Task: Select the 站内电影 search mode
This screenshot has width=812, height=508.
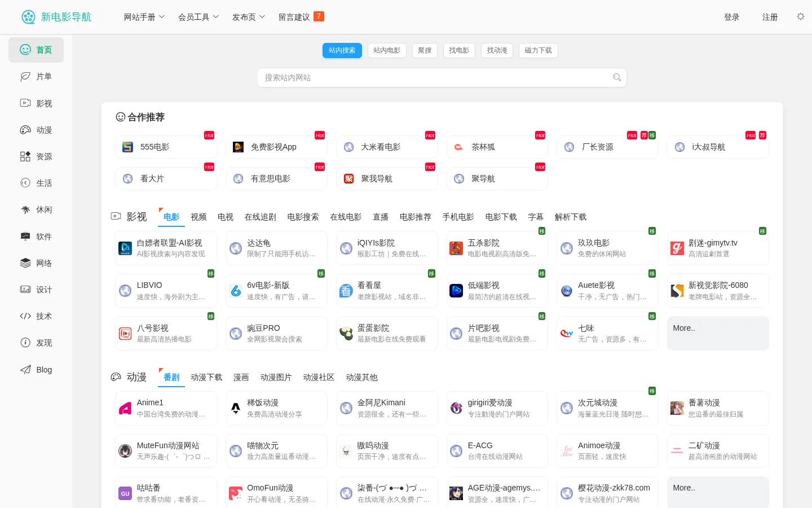Action: [387, 50]
